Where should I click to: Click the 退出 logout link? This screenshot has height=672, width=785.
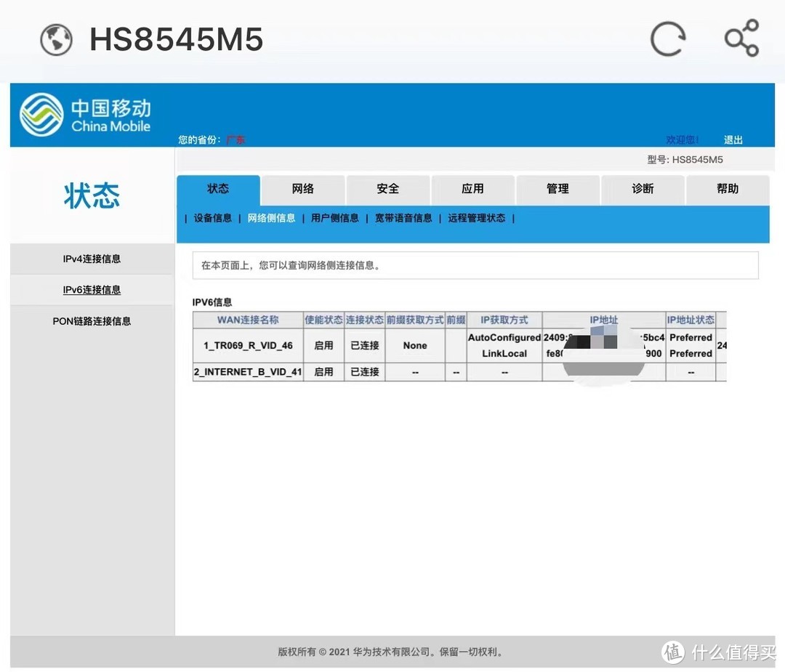733,139
